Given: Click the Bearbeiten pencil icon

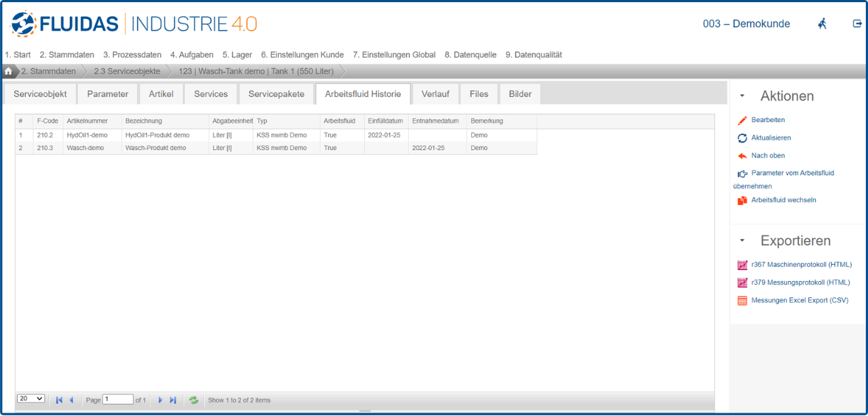Looking at the screenshot, I should pos(742,120).
